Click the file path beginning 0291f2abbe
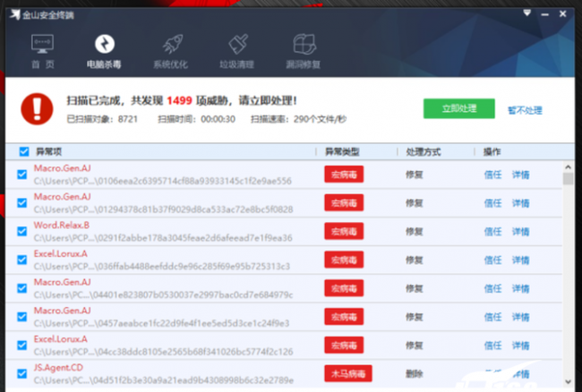Viewport: 582px width, 392px height. point(163,238)
